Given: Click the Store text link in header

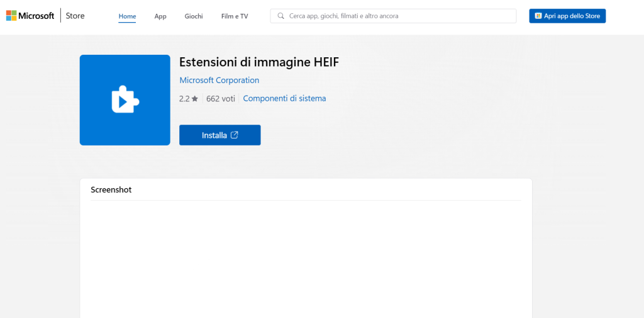Looking at the screenshot, I should point(75,16).
